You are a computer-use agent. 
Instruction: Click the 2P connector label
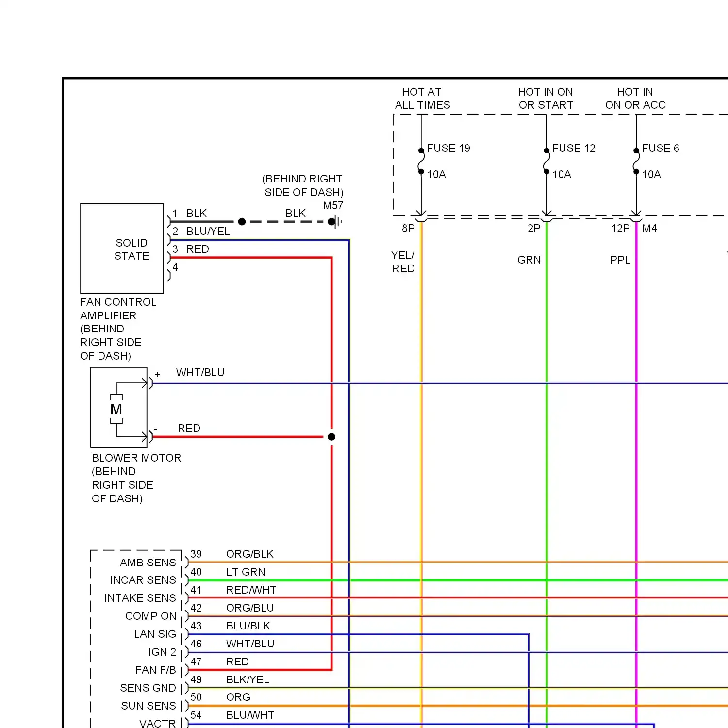534,228
